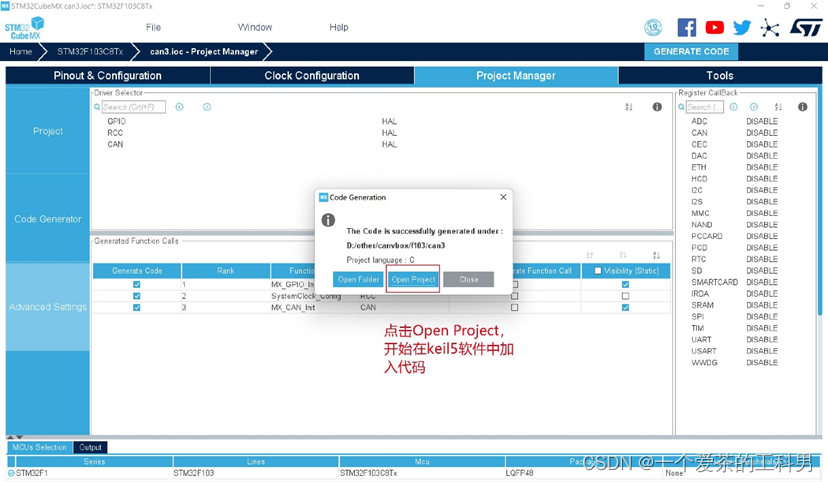
Task: Click the STM32CubeMX logo
Action: tap(24, 28)
